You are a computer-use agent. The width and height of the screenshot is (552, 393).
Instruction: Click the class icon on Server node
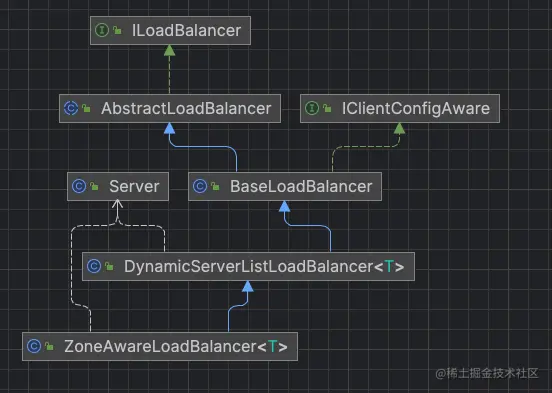[x=79, y=186]
